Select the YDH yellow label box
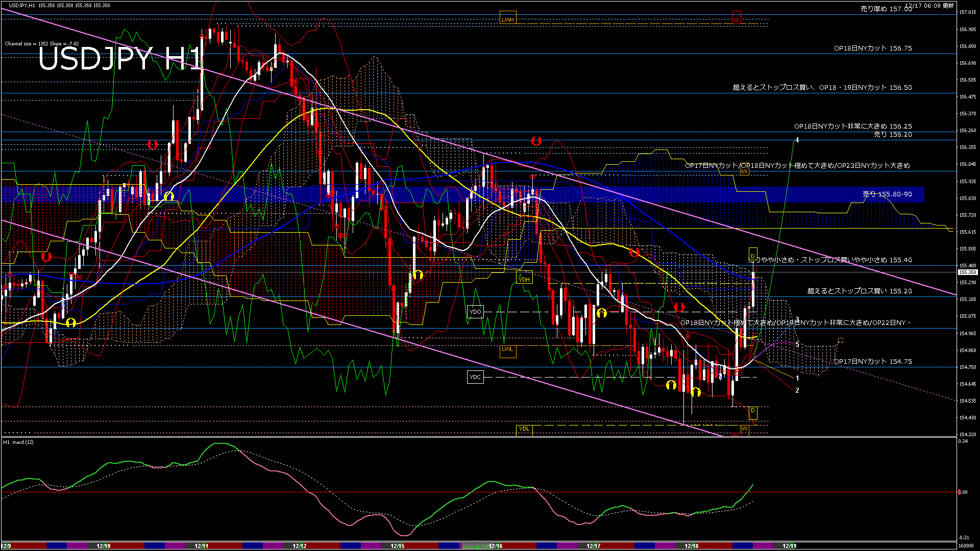The width and height of the screenshot is (980, 551). tap(524, 279)
